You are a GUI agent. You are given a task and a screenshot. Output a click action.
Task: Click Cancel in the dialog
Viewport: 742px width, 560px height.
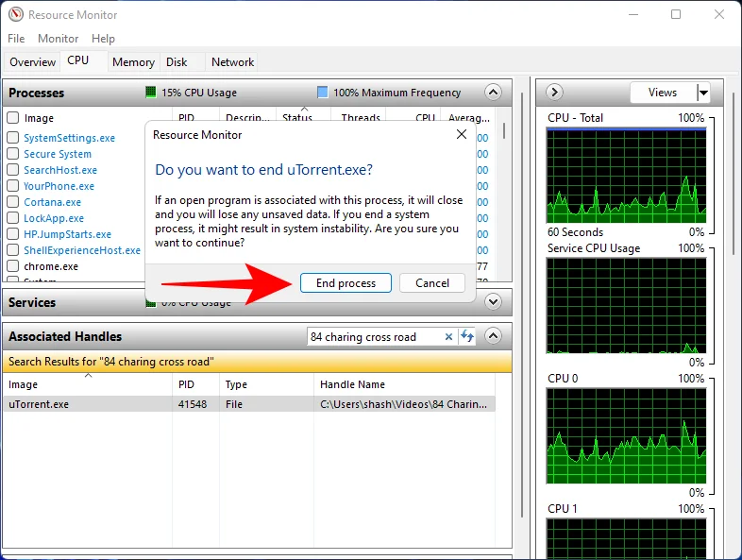coord(432,282)
